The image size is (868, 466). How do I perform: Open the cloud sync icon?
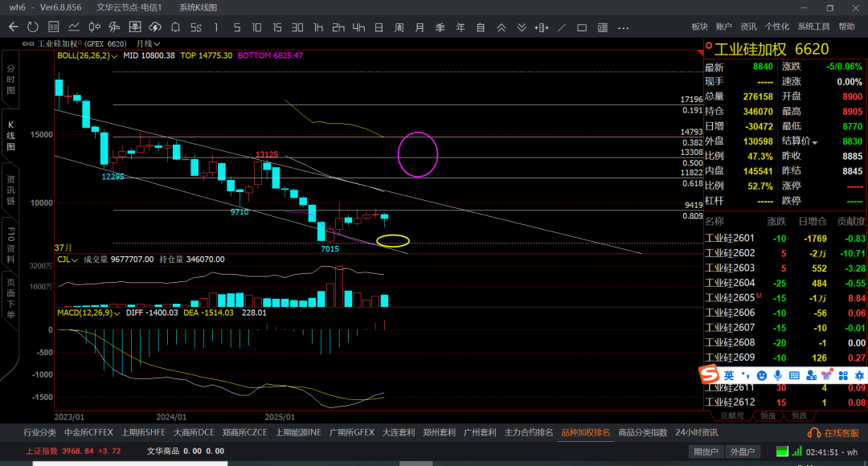(155, 27)
